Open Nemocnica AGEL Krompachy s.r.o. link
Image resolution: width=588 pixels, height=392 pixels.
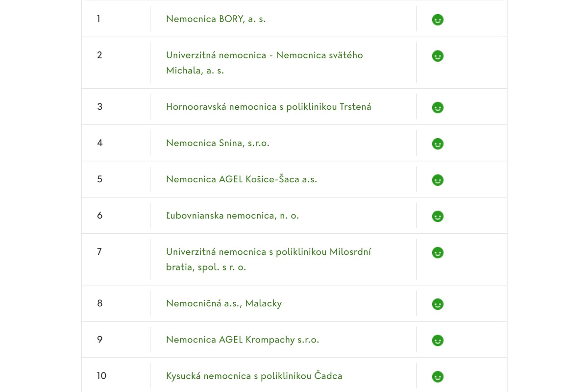(x=243, y=340)
